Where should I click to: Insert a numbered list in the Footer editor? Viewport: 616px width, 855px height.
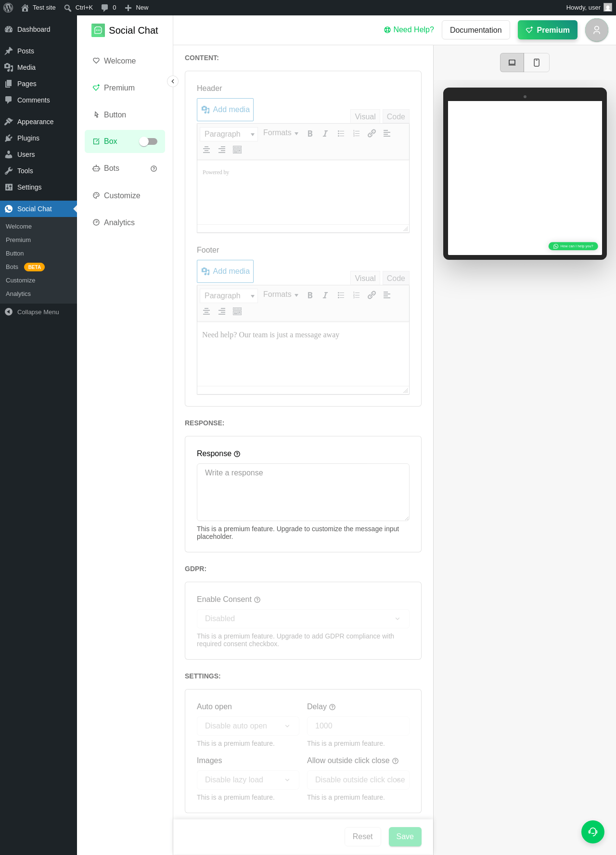pyautogui.click(x=356, y=295)
